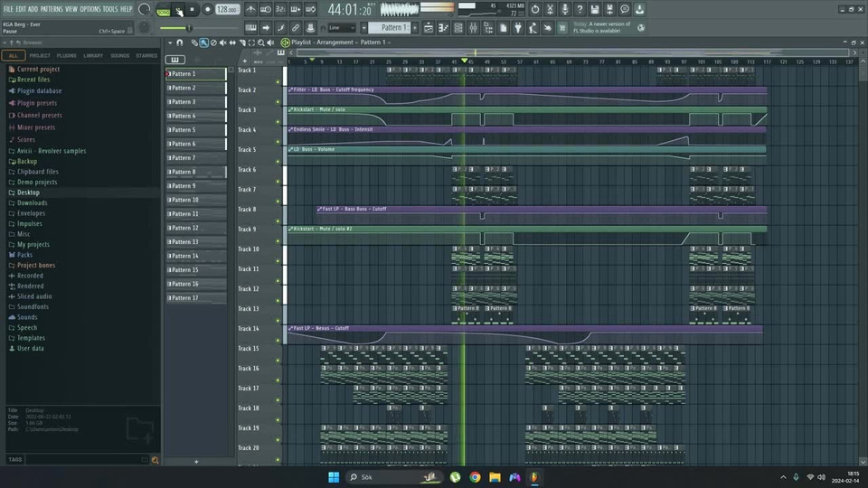Screen dimensions: 868x488
Task: Toggle Song mode button
Action: [x=164, y=10]
